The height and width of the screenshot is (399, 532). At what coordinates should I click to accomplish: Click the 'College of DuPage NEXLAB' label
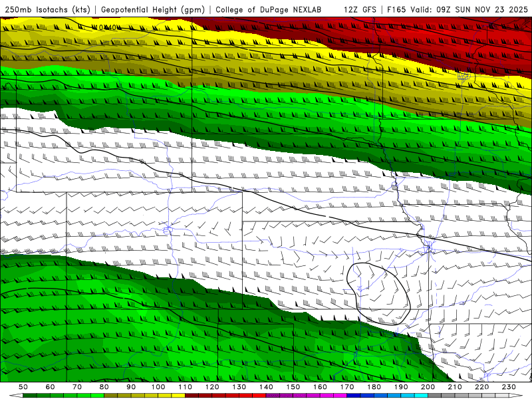(269, 9)
